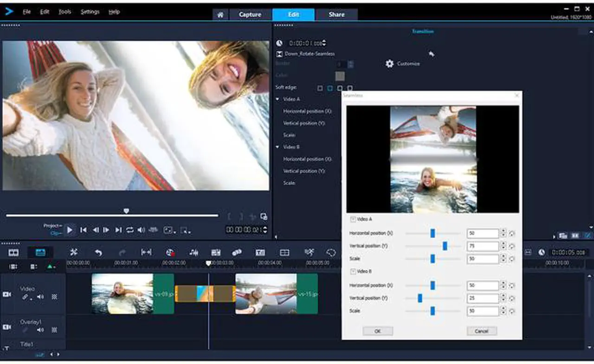Mute the Video track
594x364 pixels.
click(40, 297)
